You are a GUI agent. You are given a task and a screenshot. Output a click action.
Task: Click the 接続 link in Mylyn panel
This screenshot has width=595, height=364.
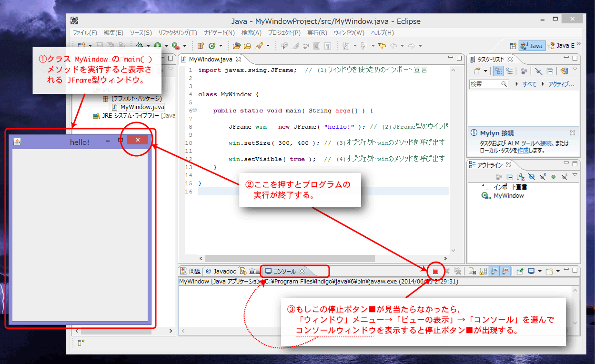click(546, 143)
